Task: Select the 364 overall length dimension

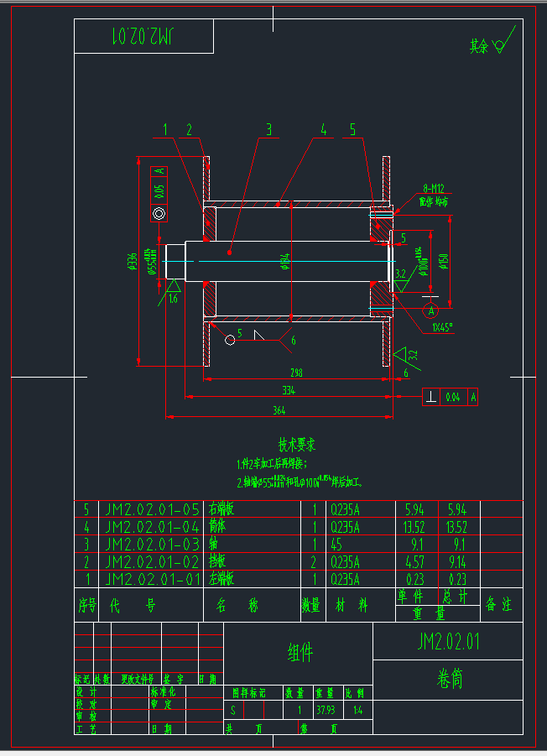Action: click(279, 410)
